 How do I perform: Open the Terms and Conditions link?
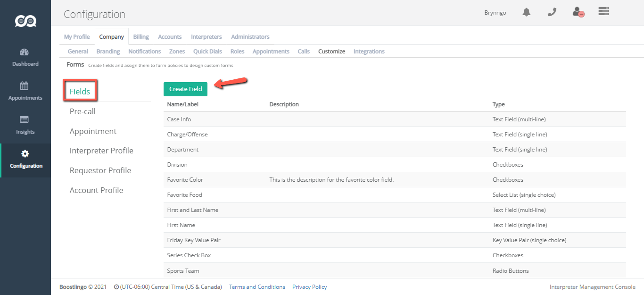[x=257, y=287]
